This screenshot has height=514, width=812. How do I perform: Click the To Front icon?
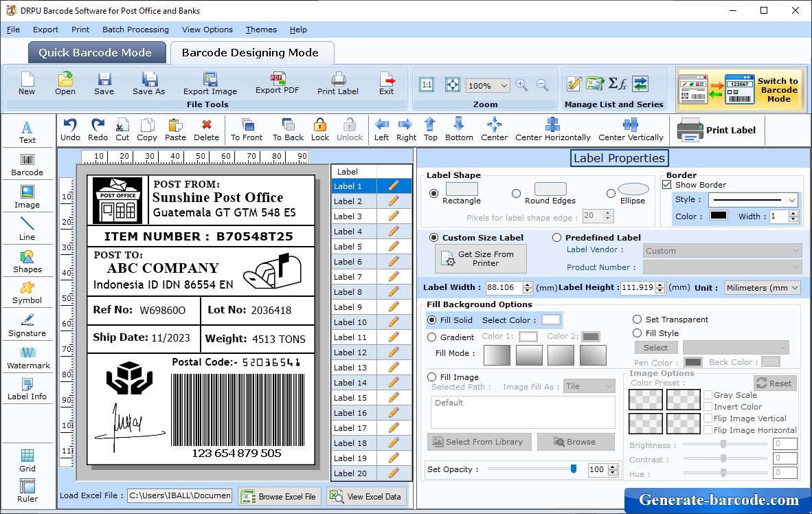(x=247, y=130)
